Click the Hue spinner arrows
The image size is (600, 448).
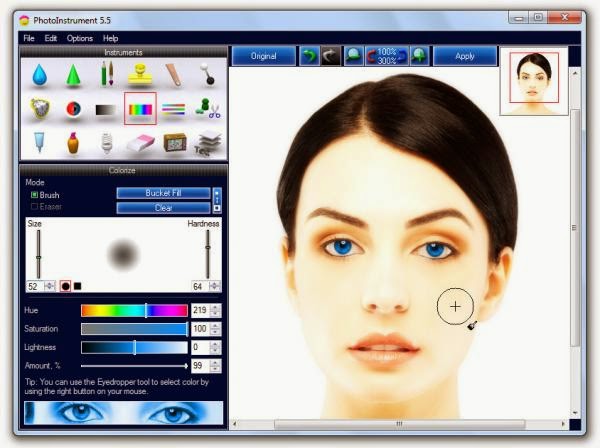pos(215,310)
